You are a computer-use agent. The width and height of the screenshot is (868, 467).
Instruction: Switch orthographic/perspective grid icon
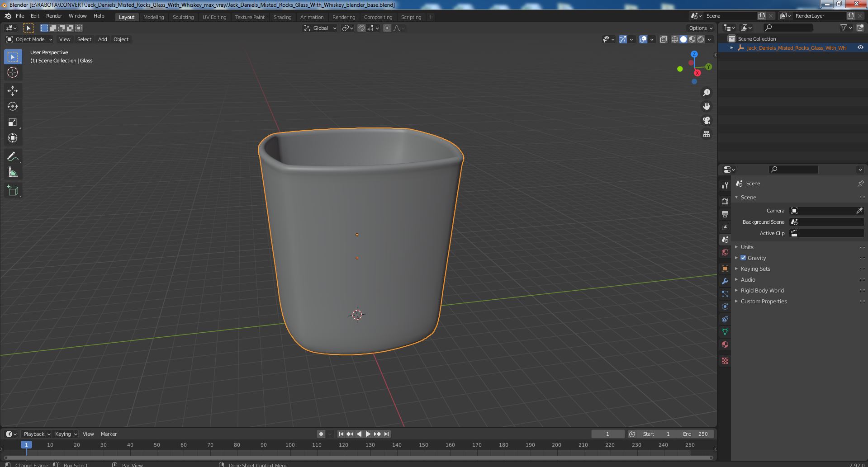coord(706,134)
